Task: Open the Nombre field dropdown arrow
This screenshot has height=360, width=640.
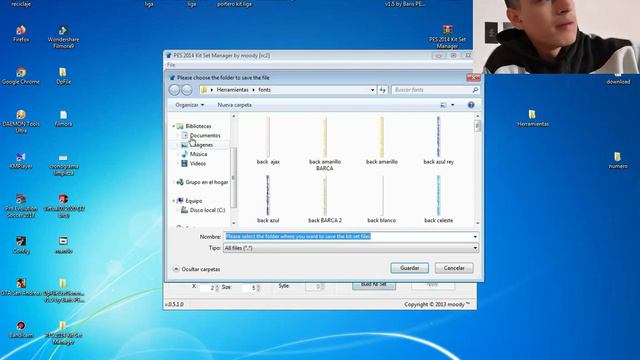Action: point(475,237)
